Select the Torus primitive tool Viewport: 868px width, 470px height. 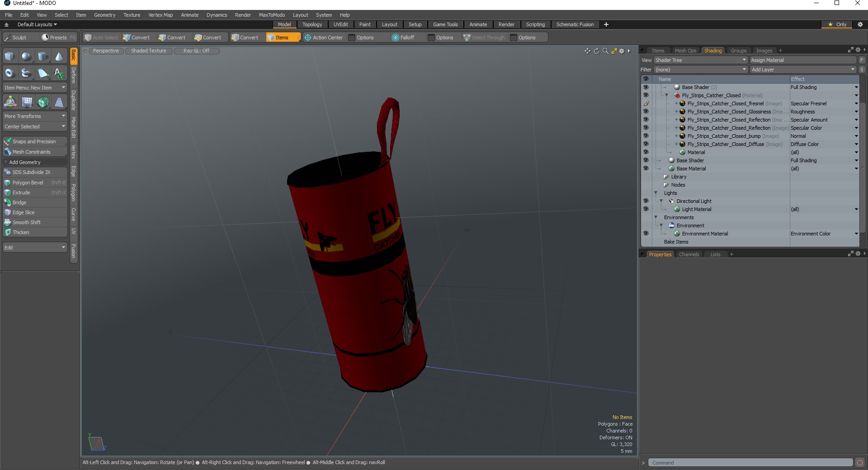point(10,73)
